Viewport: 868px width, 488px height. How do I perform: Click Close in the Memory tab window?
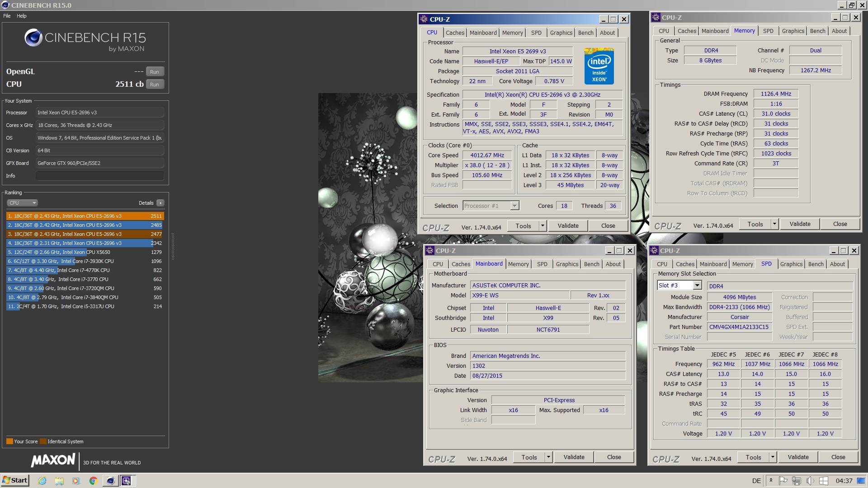point(840,224)
